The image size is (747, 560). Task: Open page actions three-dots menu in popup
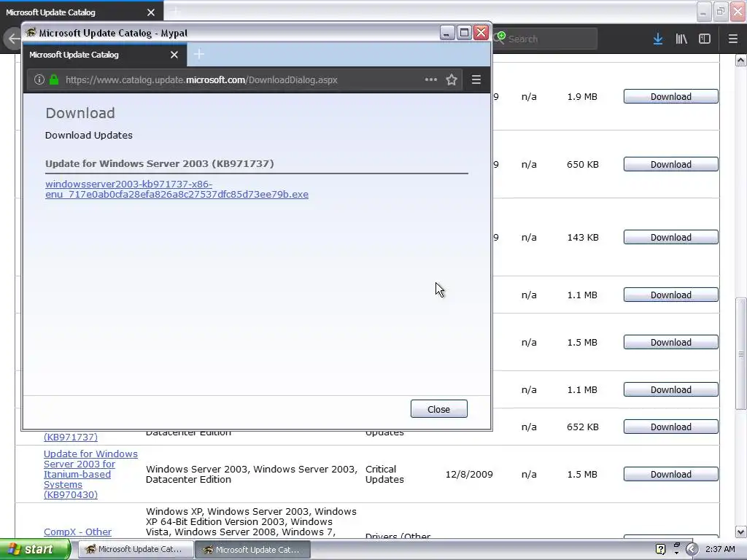430,79
